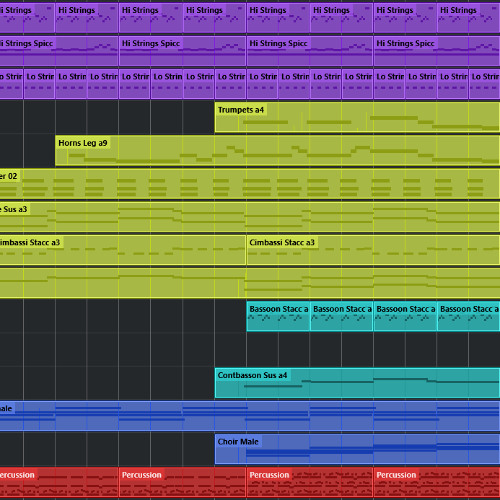Select the second Cimbassi Stacc a3 clip
The image size is (500, 500).
[x=373, y=250]
